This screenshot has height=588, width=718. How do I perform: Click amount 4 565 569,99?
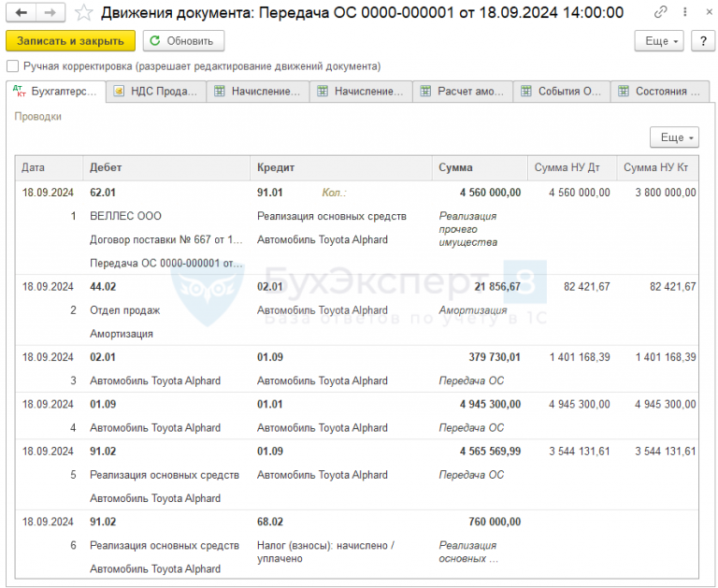point(491,452)
